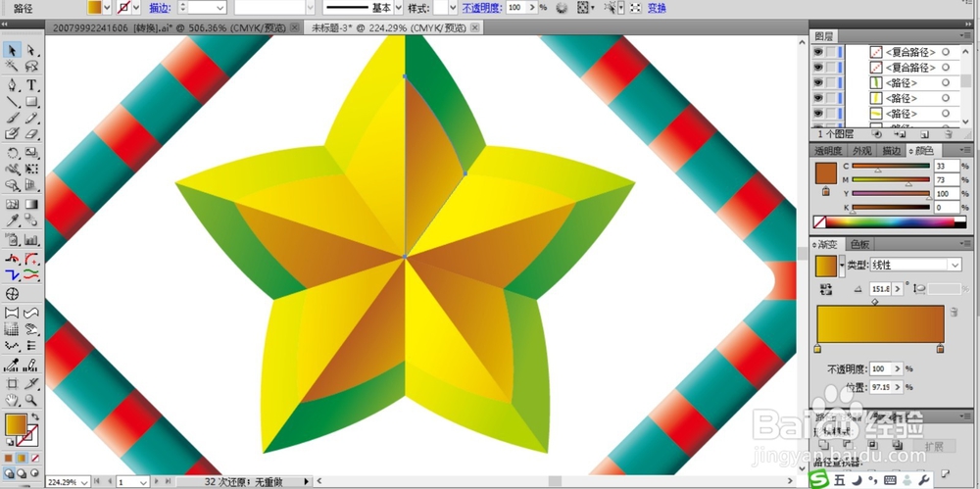Open gradient 类型 线性 dropdown
980x489 pixels.
(955, 266)
